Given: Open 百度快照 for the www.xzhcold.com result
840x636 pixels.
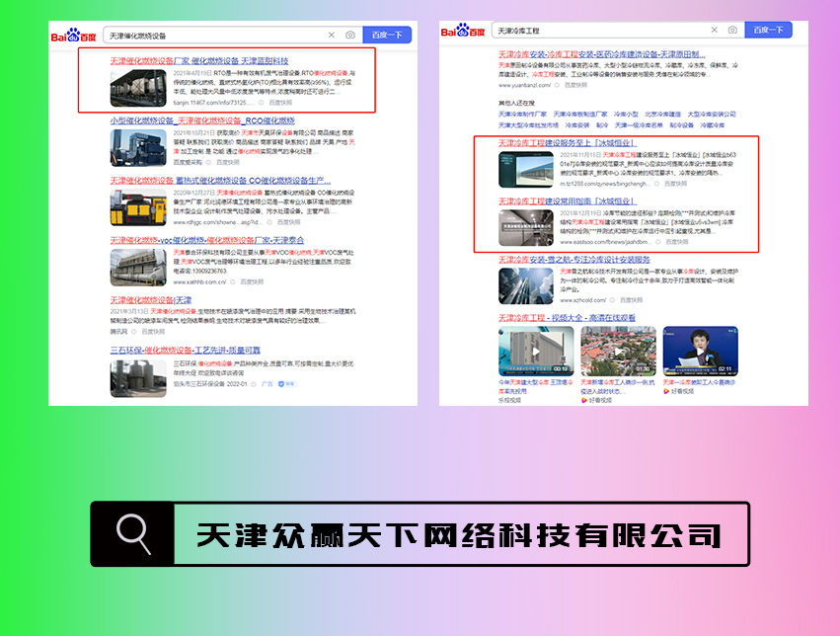Looking at the screenshot, I should coord(631,300).
